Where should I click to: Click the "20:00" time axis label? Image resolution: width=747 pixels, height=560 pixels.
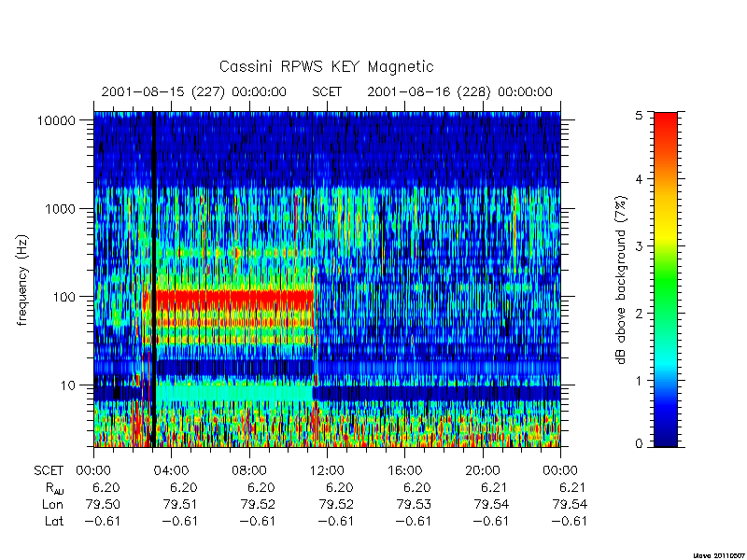pos(483,471)
